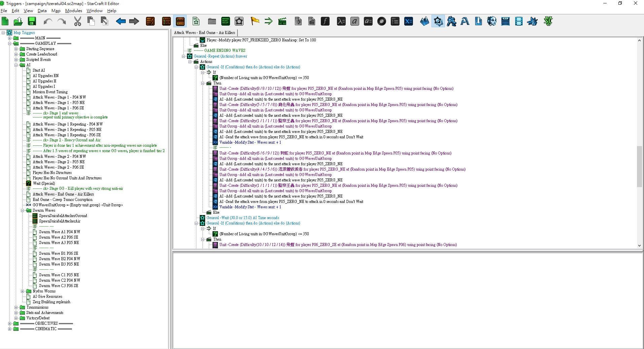
Task: Click the trigger panel scrollbar down arrow
Action: click(x=639, y=246)
